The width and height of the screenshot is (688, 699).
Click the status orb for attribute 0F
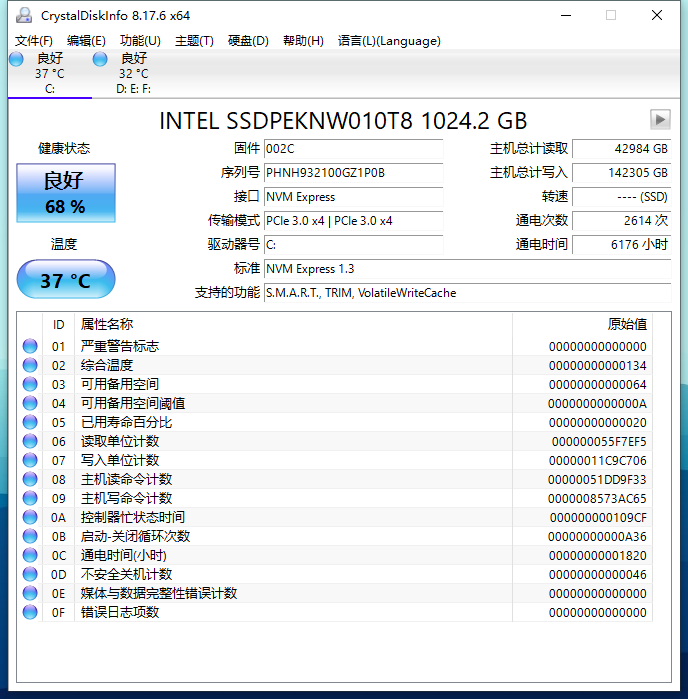[x=30, y=612]
